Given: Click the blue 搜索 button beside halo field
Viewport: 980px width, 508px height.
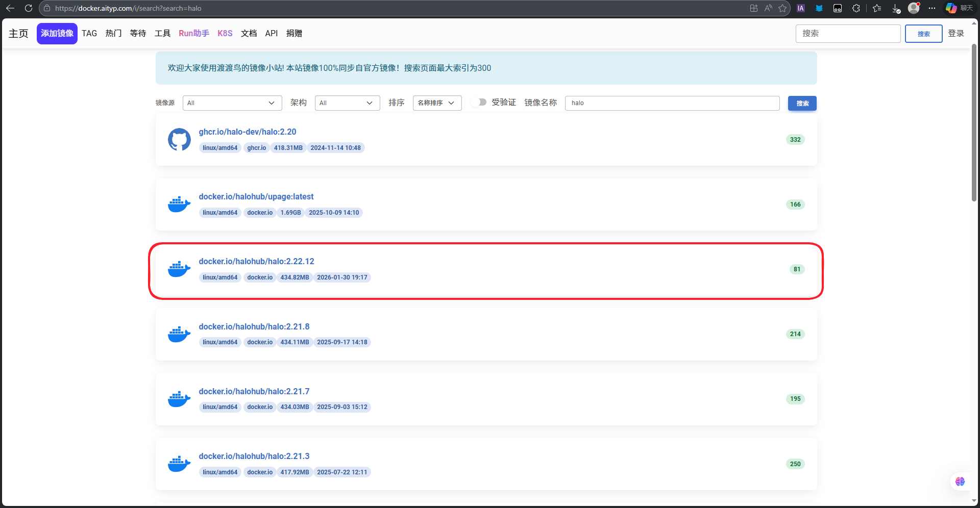Looking at the screenshot, I should (802, 103).
